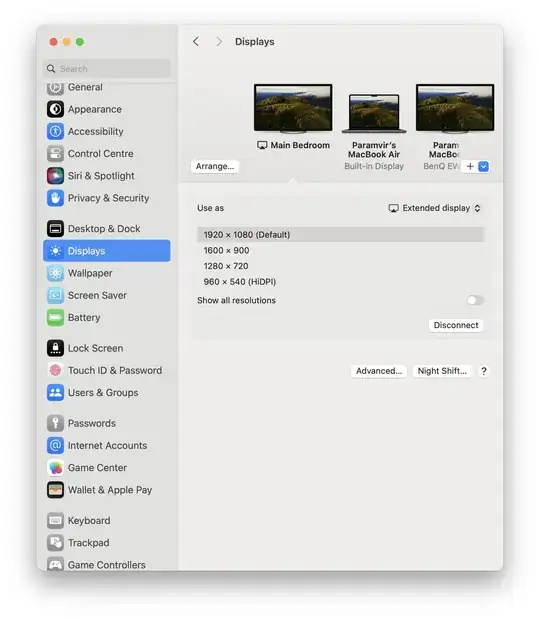Image resolution: width=540 pixels, height=619 pixels.
Task: Go forward with the right chevron
Action: [x=219, y=41]
